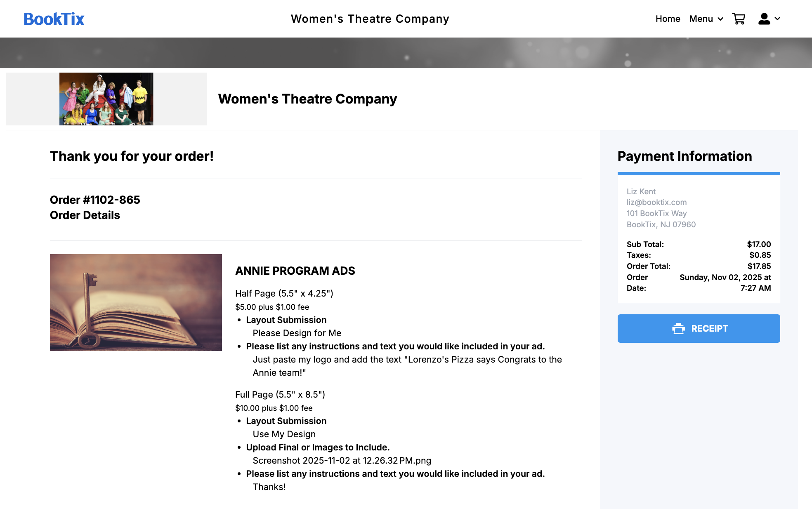
Task: Click the Women's Theatre Company page heading
Action: (x=307, y=99)
